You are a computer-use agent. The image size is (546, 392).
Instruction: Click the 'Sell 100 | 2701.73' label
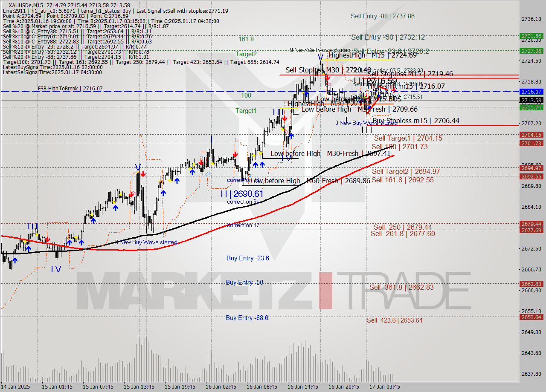tap(400, 147)
